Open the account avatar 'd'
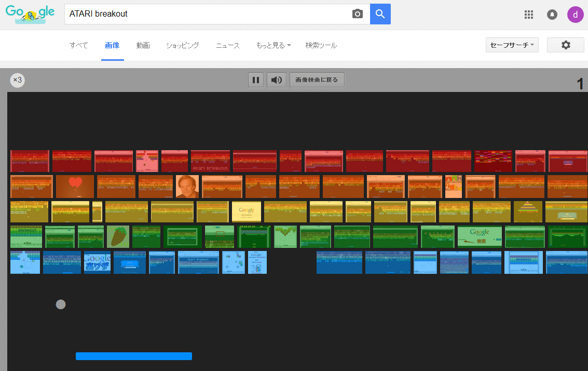The height and width of the screenshot is (371, 588). [575, 15]
